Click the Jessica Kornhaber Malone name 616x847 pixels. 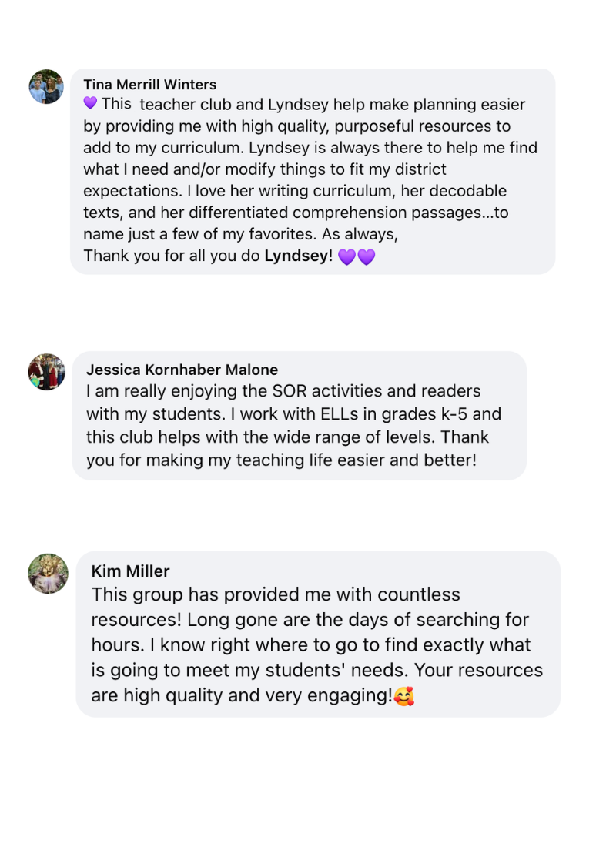tap(182, 370)
